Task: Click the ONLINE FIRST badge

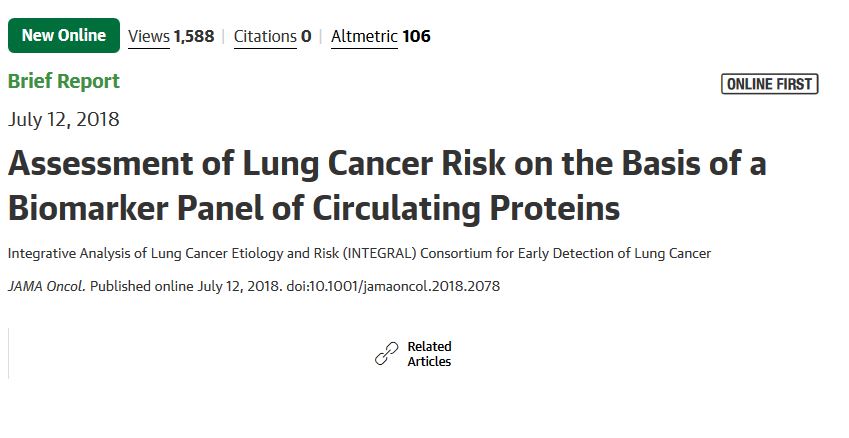Action: 769,84
